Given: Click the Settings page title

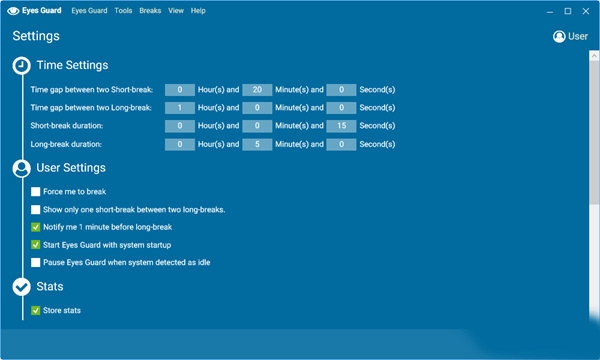Looking at the screenshot, I should pyautogui.click(x=36, y=36).
